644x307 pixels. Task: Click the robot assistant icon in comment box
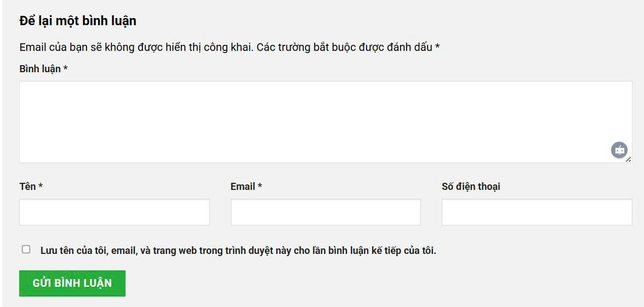click(x=619, y=150)
